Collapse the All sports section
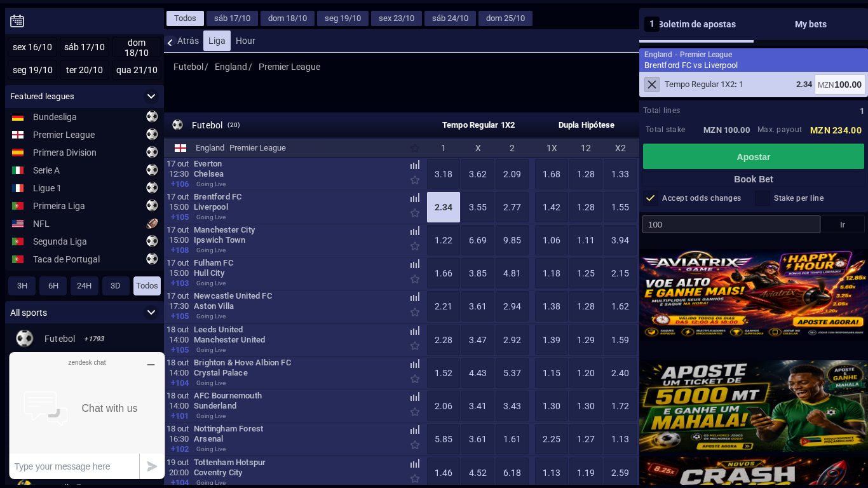This screenshot has width=868, height=488. [x=151, y=313]
